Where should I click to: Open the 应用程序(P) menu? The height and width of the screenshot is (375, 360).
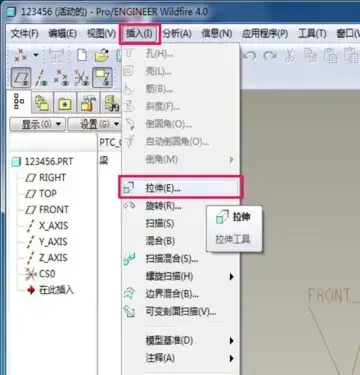pos(265,33)
